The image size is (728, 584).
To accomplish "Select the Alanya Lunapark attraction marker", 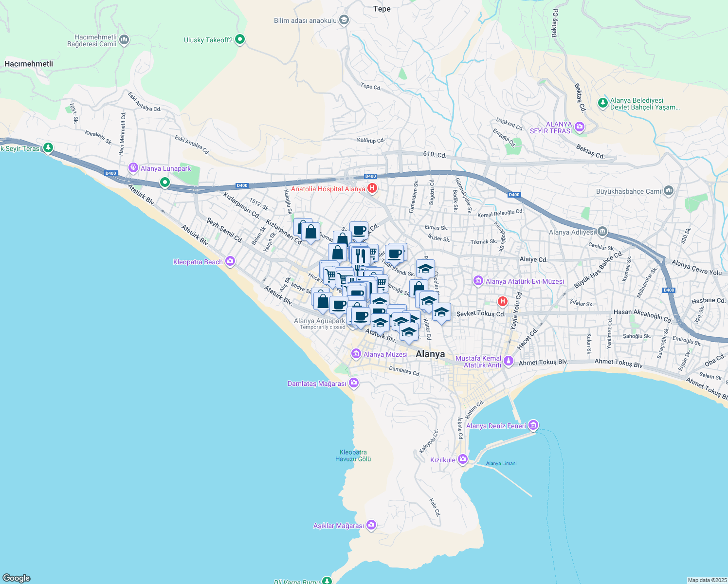I will [132, 167].
